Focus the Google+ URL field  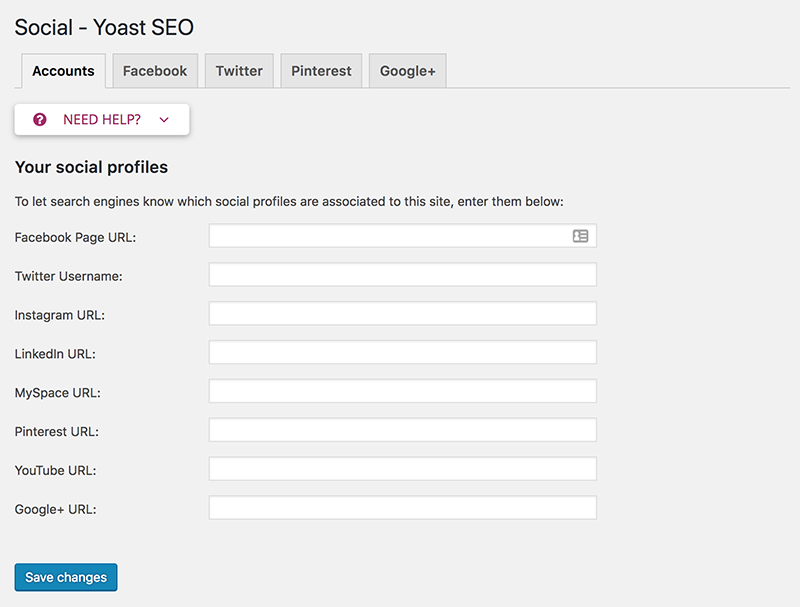click(x=403, y=507)
